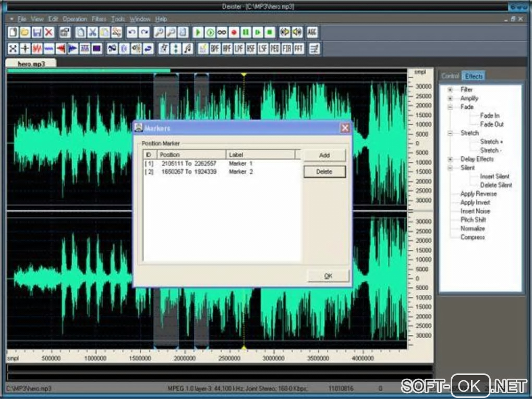Click the red waveform effect icon

tap(37, 49)
